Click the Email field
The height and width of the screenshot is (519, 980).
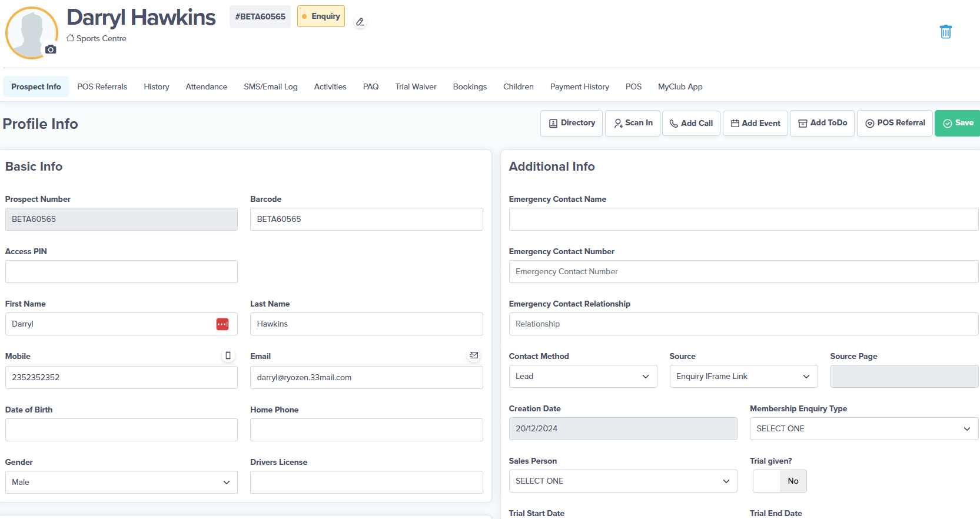tap(367, 378)
